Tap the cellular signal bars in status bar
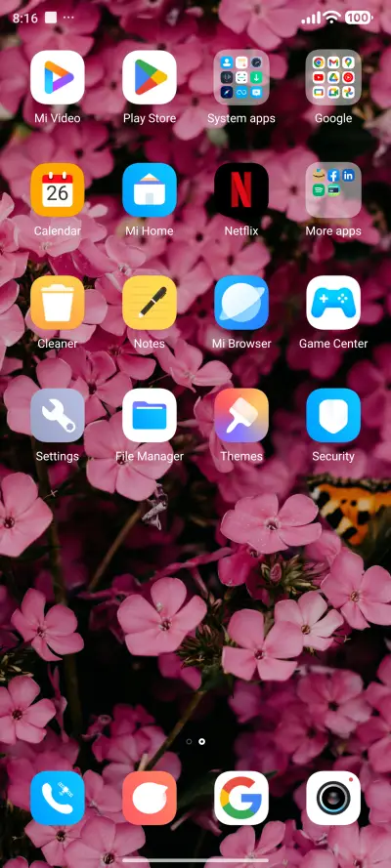This screenshot has width=391, height=868. (311, 19)
